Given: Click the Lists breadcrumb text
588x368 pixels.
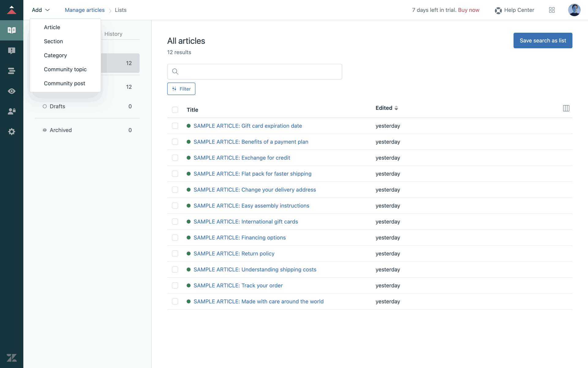Looking at the screenshot, I should pos(120,10).
